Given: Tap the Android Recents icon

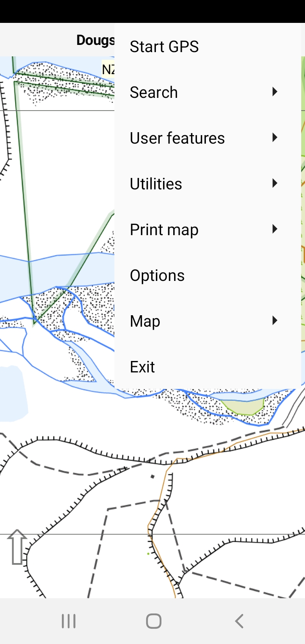Looking at the screenshot, I should [68, 621].
